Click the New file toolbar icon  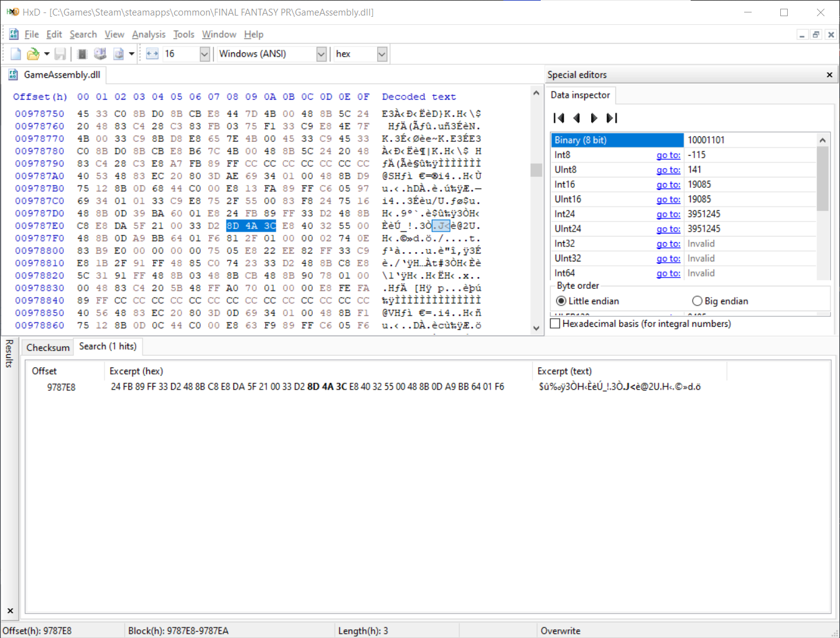click(x=16, y=54)
